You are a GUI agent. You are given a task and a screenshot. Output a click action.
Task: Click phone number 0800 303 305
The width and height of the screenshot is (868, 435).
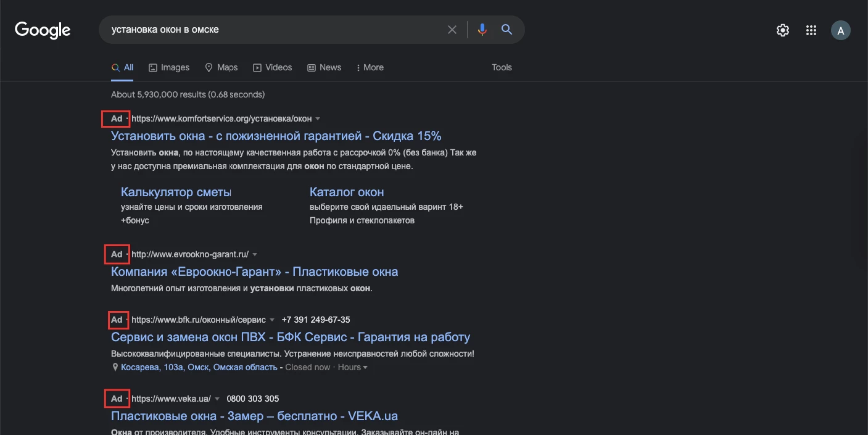tap(253, 399)
